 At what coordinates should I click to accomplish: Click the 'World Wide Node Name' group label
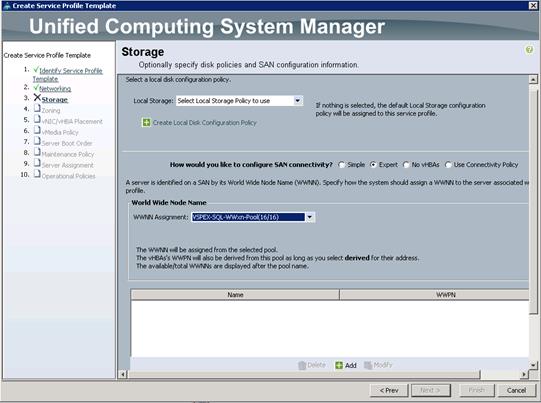169,203
